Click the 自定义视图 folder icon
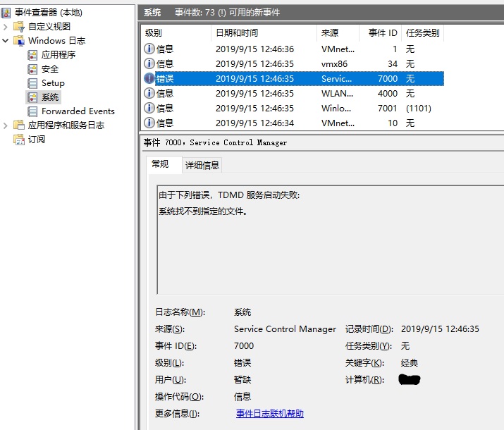The width and height of the screenshot is (504, 430). tap(19, 26)
